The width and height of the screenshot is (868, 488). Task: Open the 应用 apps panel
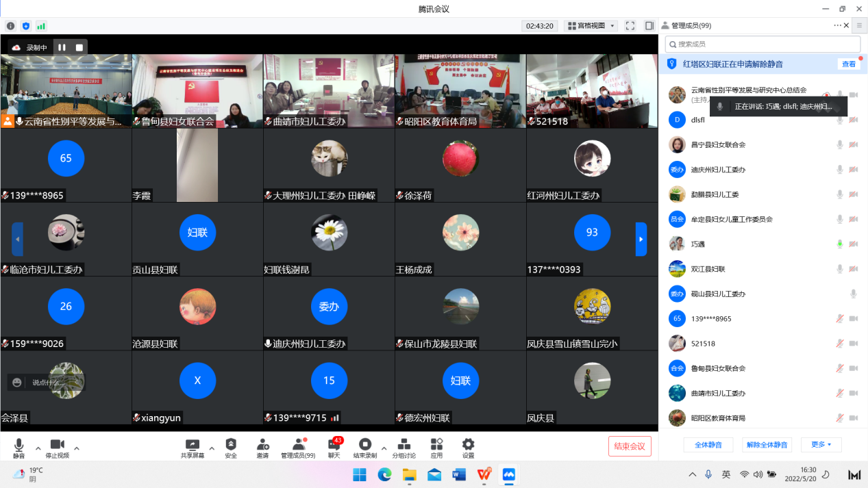(x=436, y=448)
